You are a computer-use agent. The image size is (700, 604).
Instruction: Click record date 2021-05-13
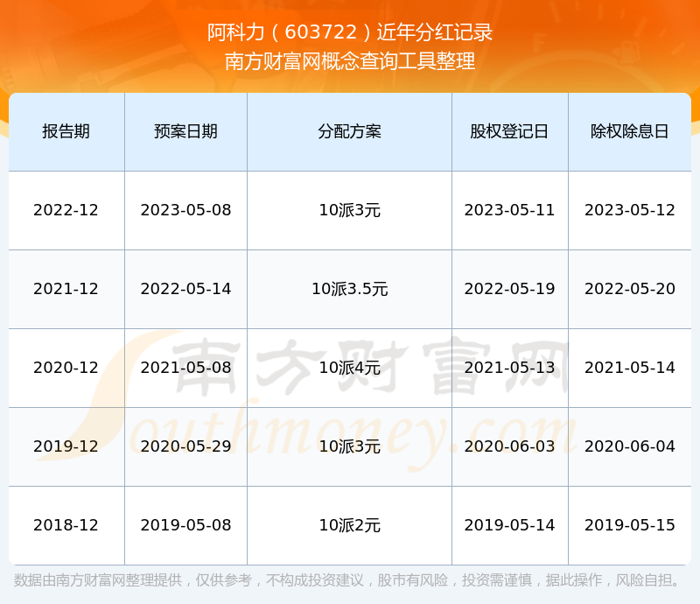click(x=509, y=368)
